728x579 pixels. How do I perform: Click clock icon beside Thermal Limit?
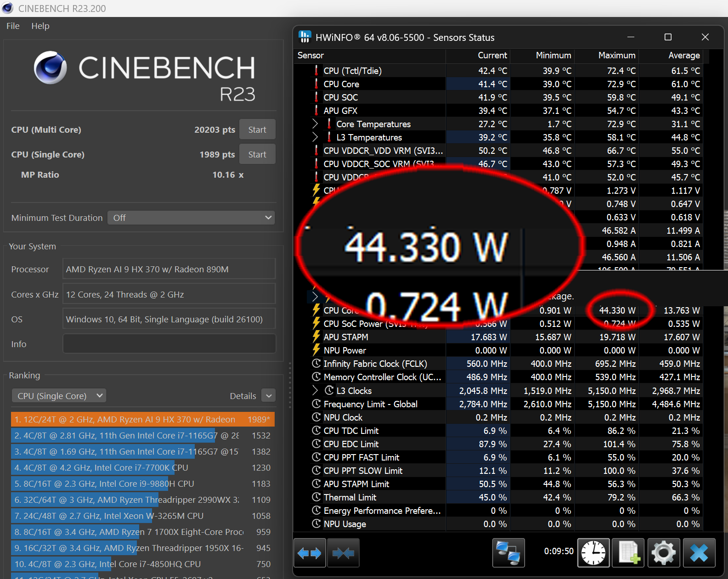(316, 497)
